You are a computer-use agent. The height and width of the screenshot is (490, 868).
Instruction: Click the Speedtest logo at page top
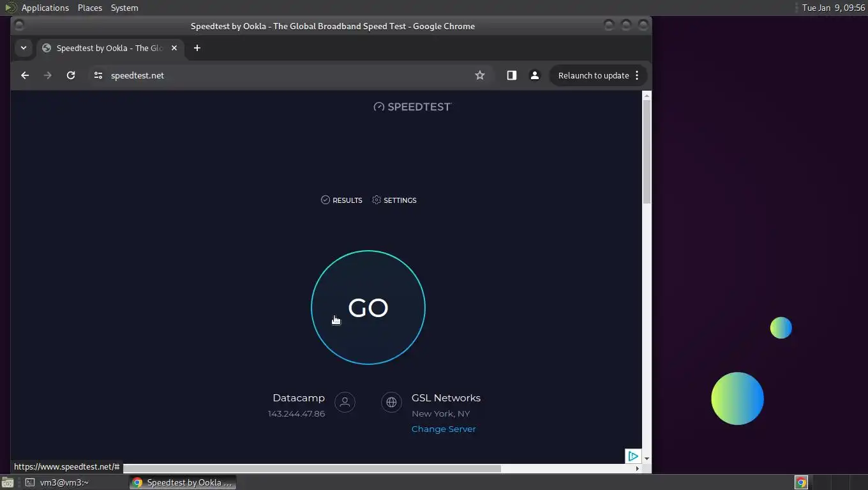[x=412, y=107]
